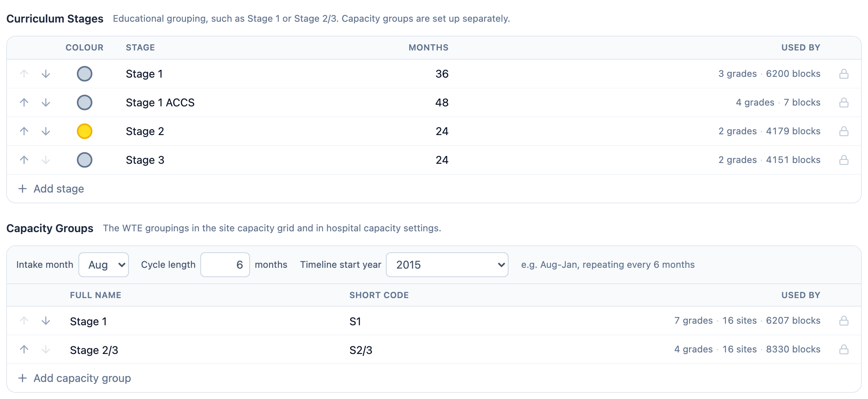Click lock icon on 6200 blocks row
Viewport: 868px width, 399px height.
pyautogui.click(x=844, y=74)
